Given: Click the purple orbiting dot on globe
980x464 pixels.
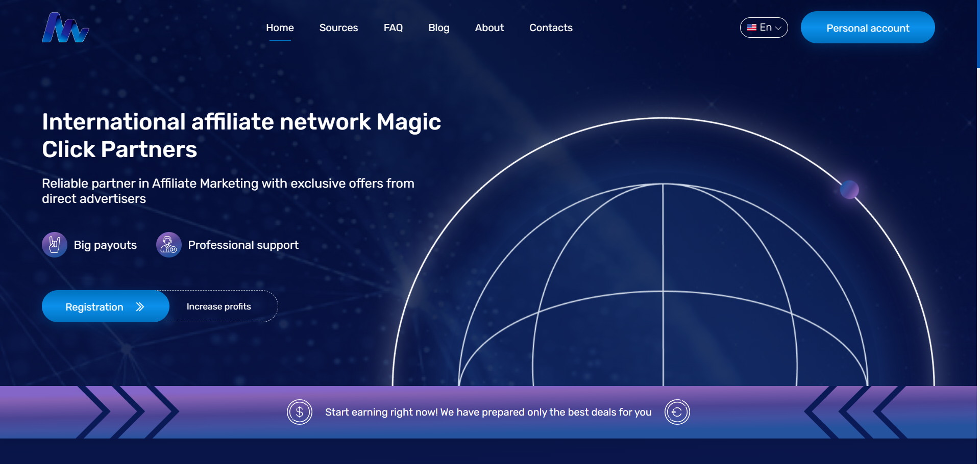Looking at the screenshot, I should coord(849,190).
